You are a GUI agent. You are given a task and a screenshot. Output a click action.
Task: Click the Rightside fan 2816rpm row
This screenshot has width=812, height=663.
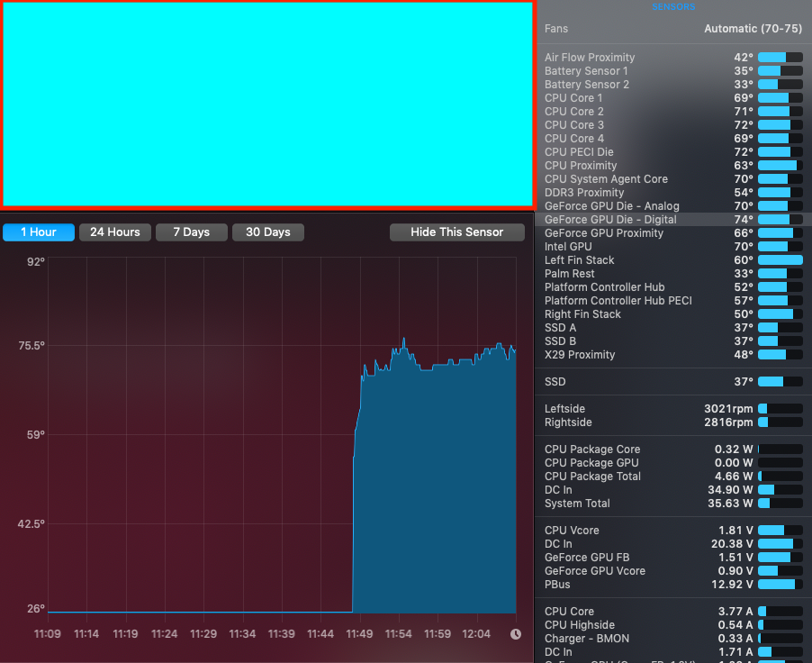[673, 422]
